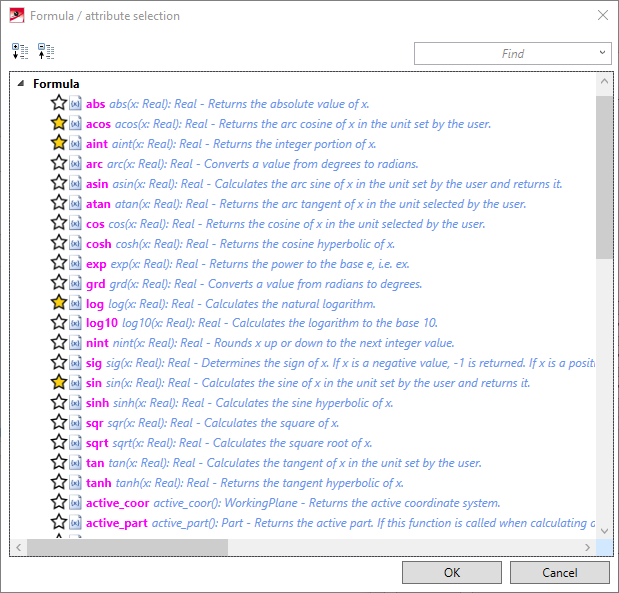The height and width of the screenshot is (593, 619).
Task: Click the function icon beside tan
Action: (75, 463)
